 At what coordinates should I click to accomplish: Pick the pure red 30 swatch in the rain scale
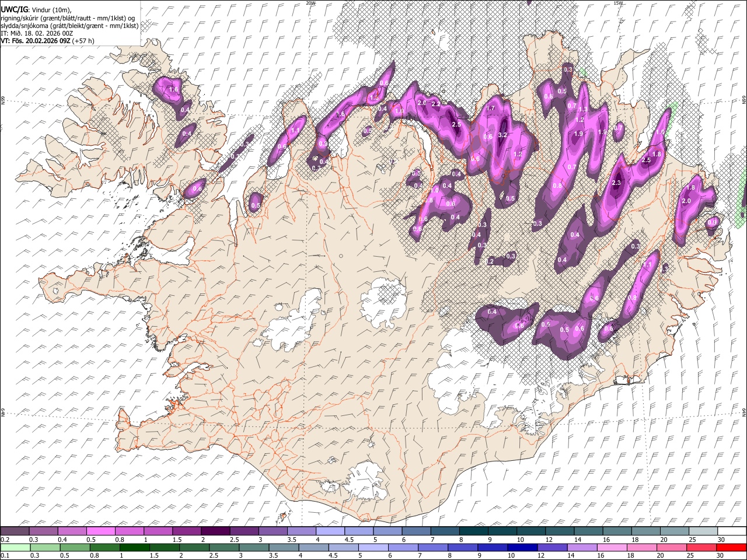[731, 547]
